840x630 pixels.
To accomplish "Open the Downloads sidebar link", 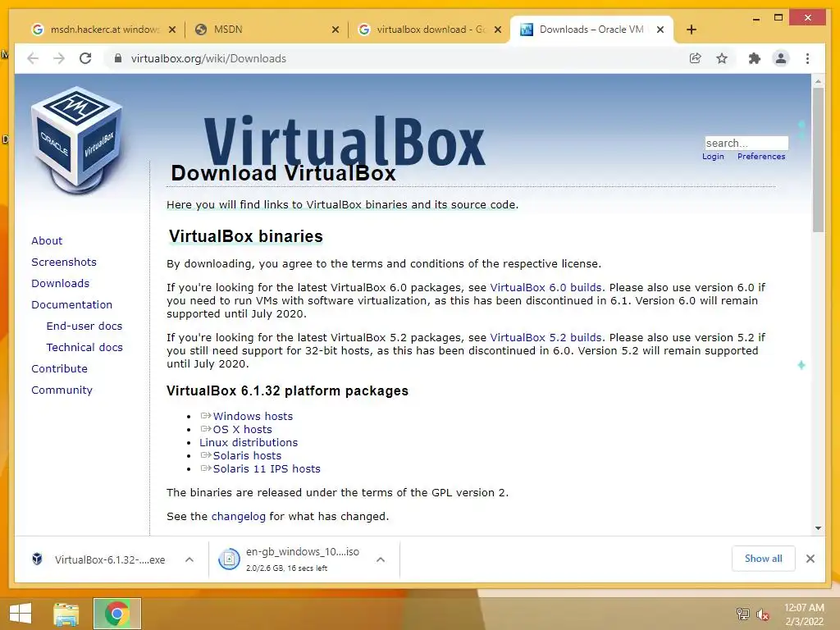I will click(60, 283).
